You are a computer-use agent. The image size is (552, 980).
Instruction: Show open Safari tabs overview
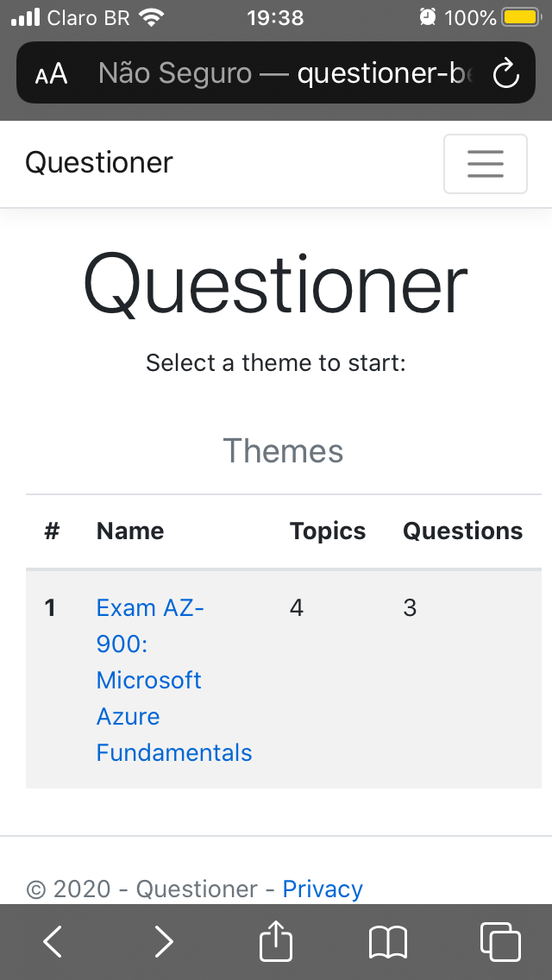tap(499, 941)
